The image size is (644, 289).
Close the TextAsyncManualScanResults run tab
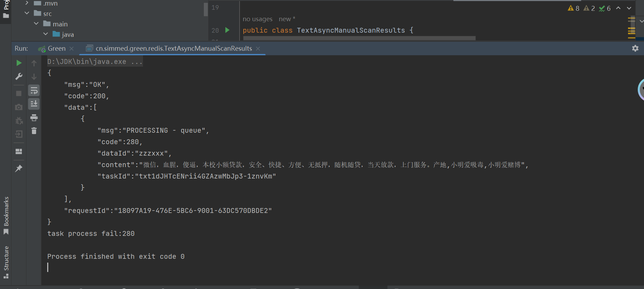[x=258, y=49]
